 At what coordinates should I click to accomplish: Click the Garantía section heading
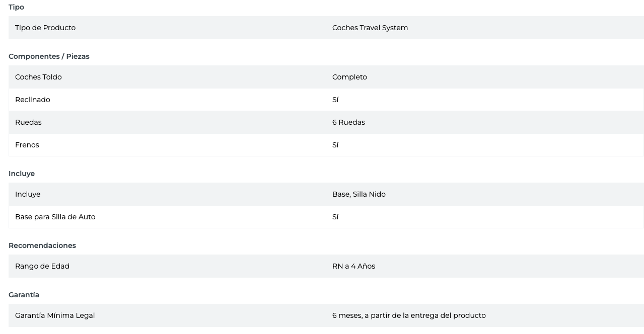[x=24, y=295]
